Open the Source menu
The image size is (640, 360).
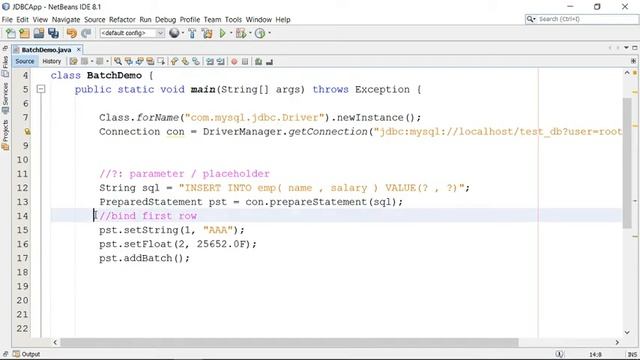point(95,20)
